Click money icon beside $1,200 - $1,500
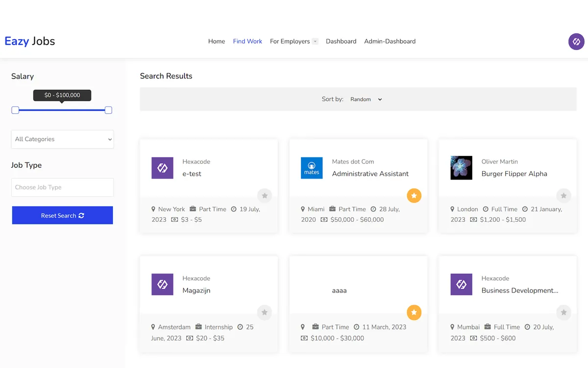Image resolution: width=588 pixels, height=368 pixels. pos(473,220)
